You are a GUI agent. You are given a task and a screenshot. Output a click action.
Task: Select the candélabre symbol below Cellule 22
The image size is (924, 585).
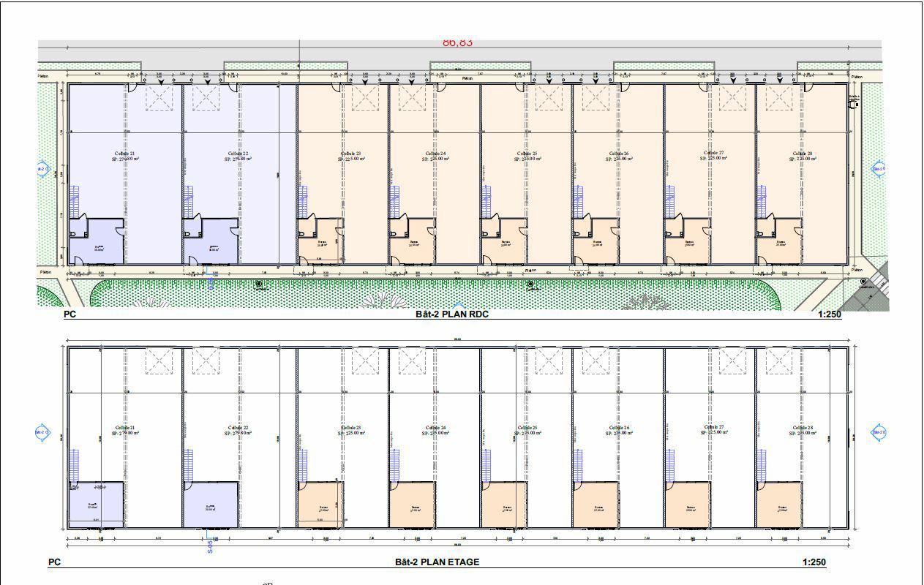coord(258,284)
